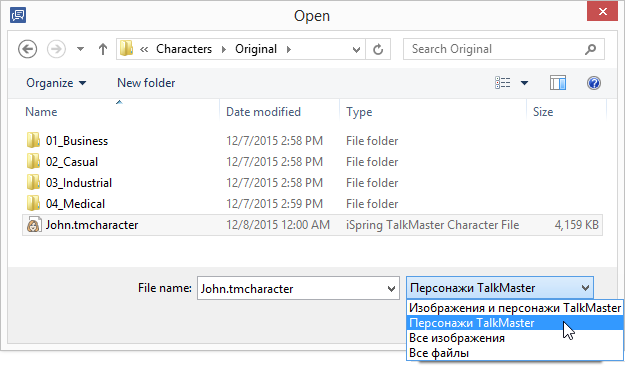Screen dimensions: 625x368
Task: Select Characters in the breadcrumb path
Action: tap(184, 49)
